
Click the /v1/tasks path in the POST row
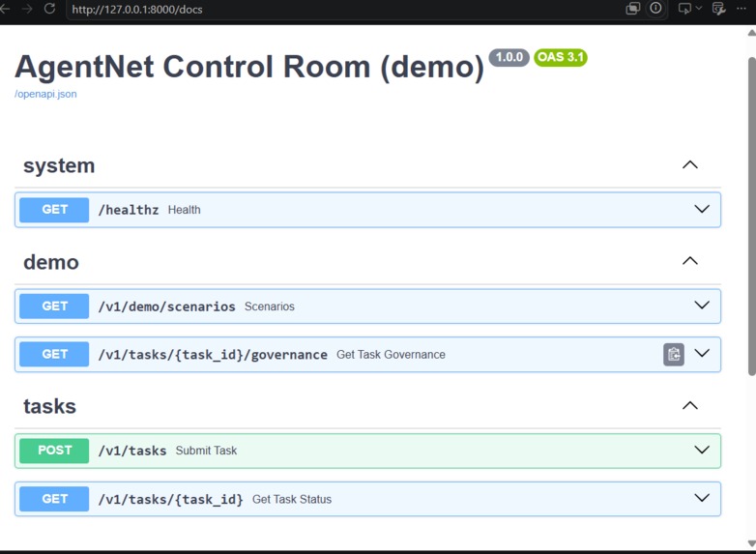click(132, 451)
